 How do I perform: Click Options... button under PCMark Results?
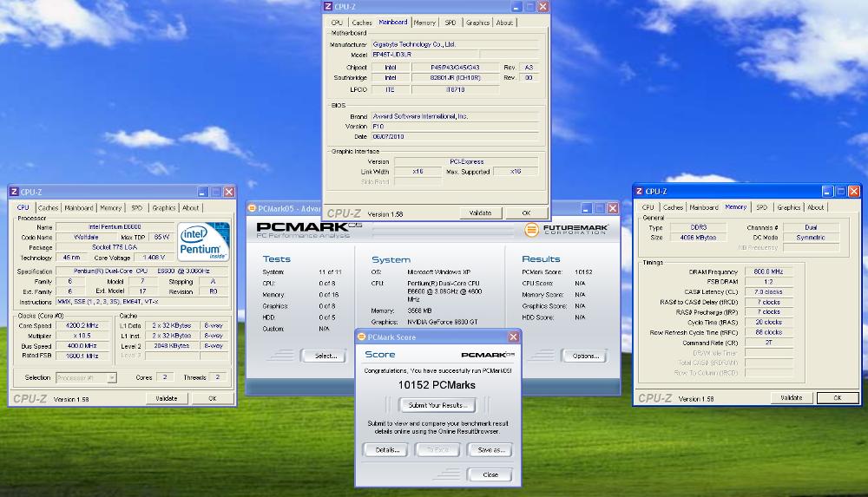585,356
